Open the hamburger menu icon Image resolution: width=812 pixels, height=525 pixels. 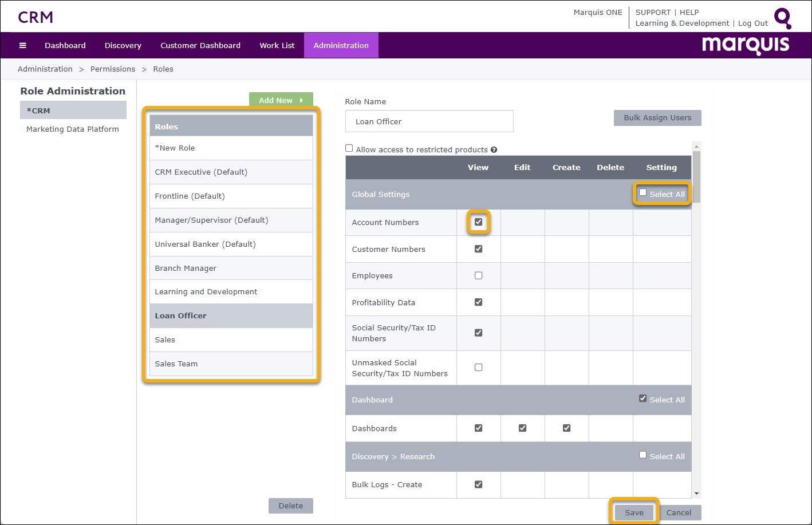(x=23, y=45)
